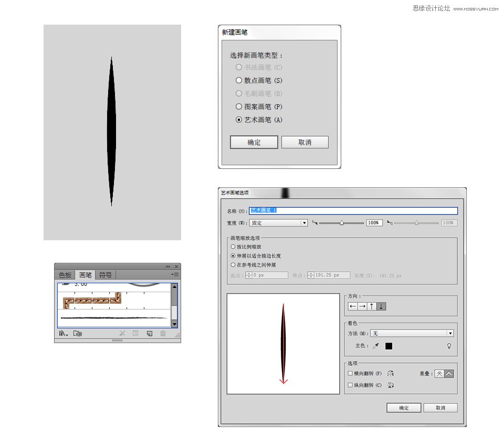Click the Libraries panel folder icon

[x=78, y=334]
